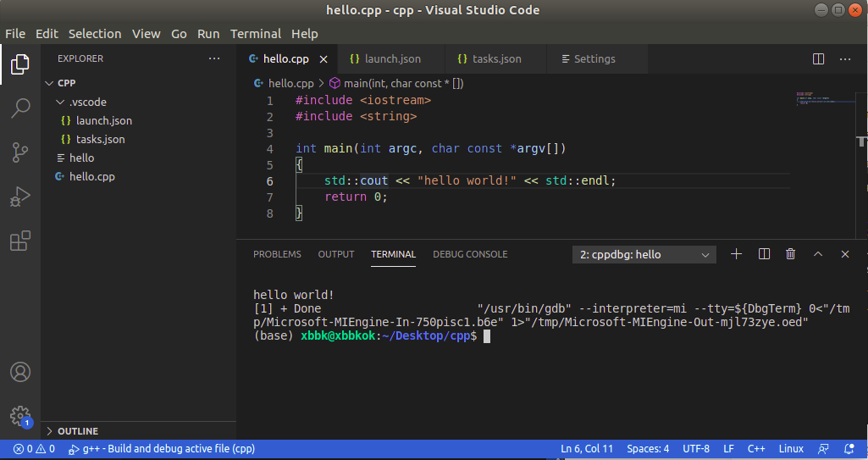Select the hello.cpp editor tab
868x460 pixels.
point(285,59)
